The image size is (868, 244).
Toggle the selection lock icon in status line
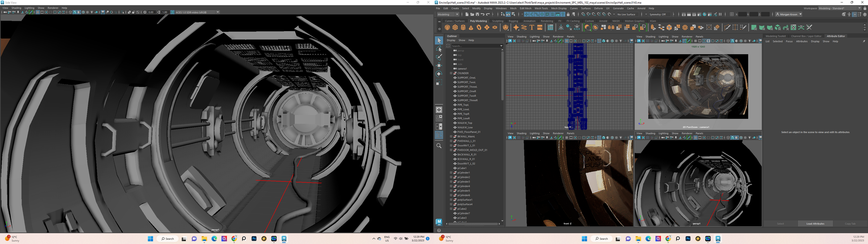(568, 14)
